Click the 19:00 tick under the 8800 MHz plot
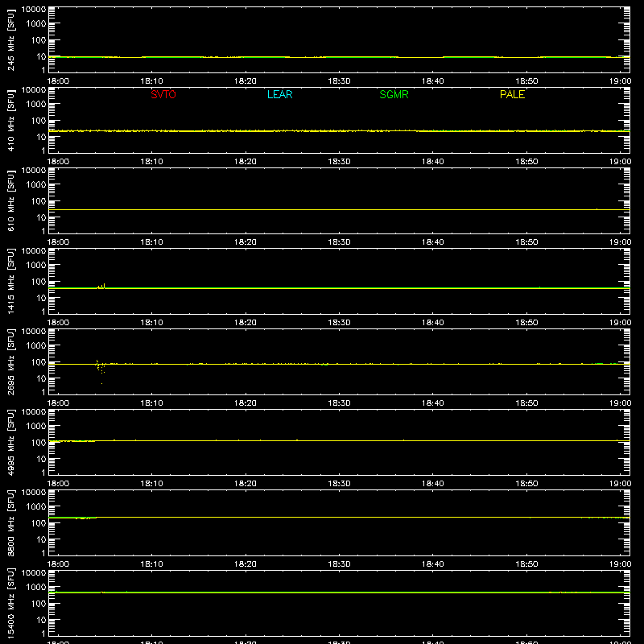This screenshot has height=644, width=644. 620,564
